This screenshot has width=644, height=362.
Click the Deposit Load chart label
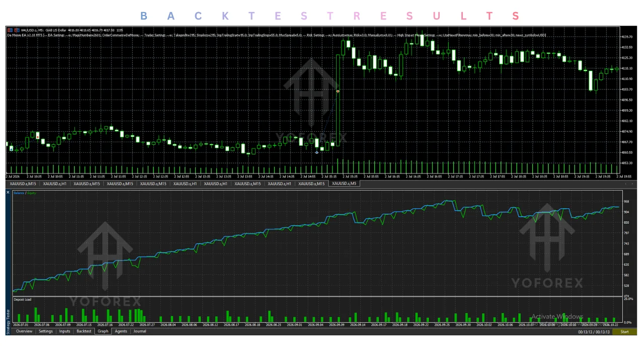pos(23,300)
